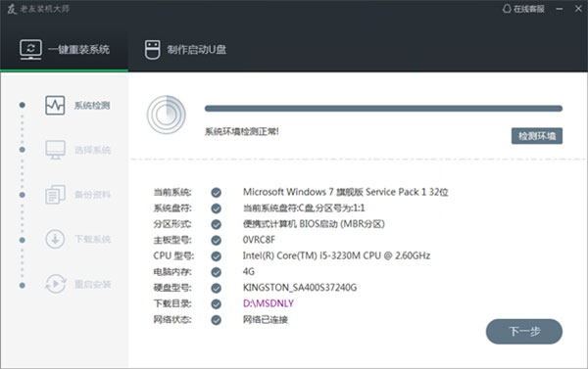Open the D:\MSDNLY download directory link
The image size is (588, 369).
pyautogui.click(x=269, y=303)
